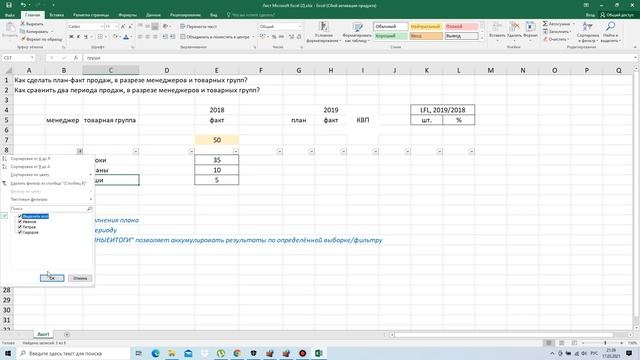Choose Sort A to Z in filter menu

pos(31,158)
